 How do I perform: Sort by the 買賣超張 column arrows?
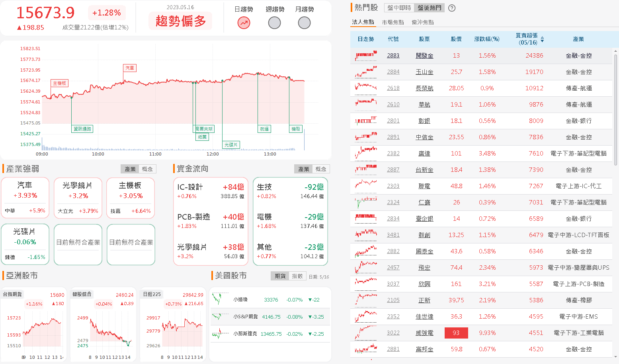pos(542,39)
